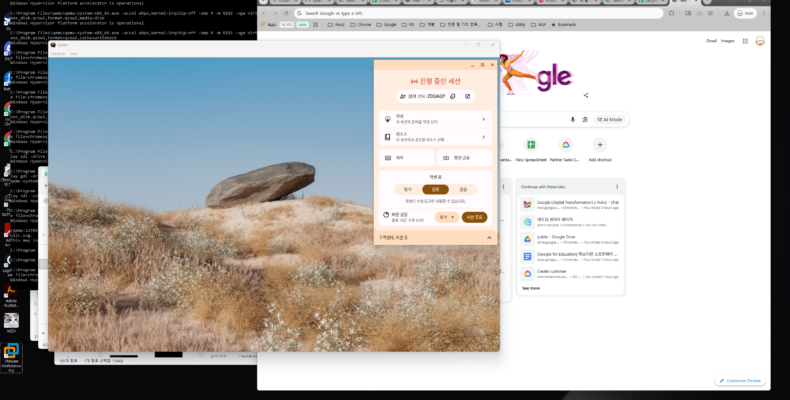Screen dimensions: 790x400
Task: Select the leftmost lock mode option
Action: pyautogui.click(x=407, y=188)
